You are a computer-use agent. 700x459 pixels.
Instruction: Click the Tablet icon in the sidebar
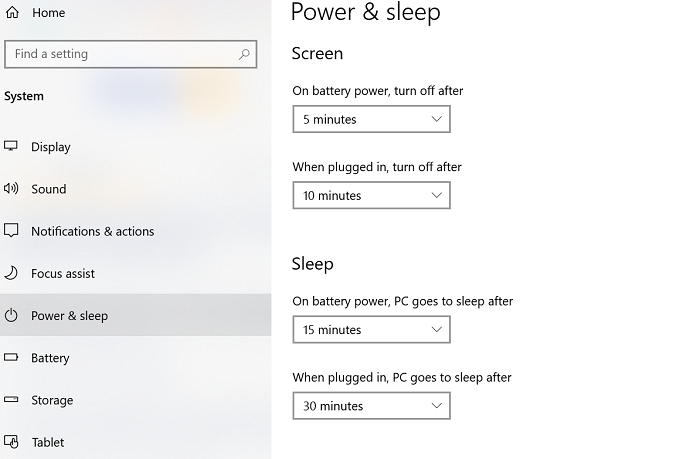pyautogui.click(x=12, y=442)
